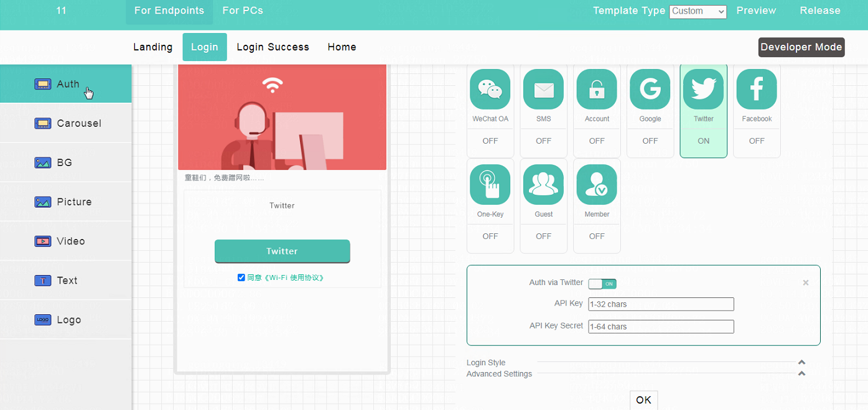Viewport: 868px width, 410px height.
Task: Toggle the Auth via Twitter switch
Action: pos(602,284)
